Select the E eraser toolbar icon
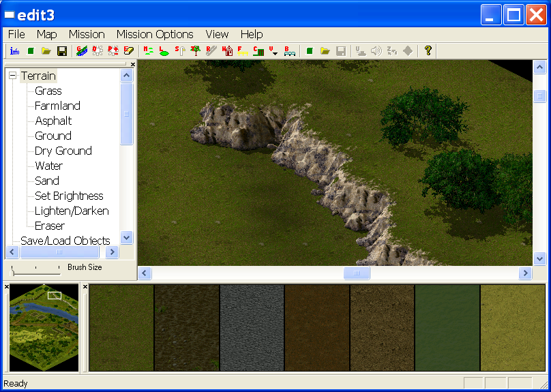551x392 pixels. coord(129,51)
